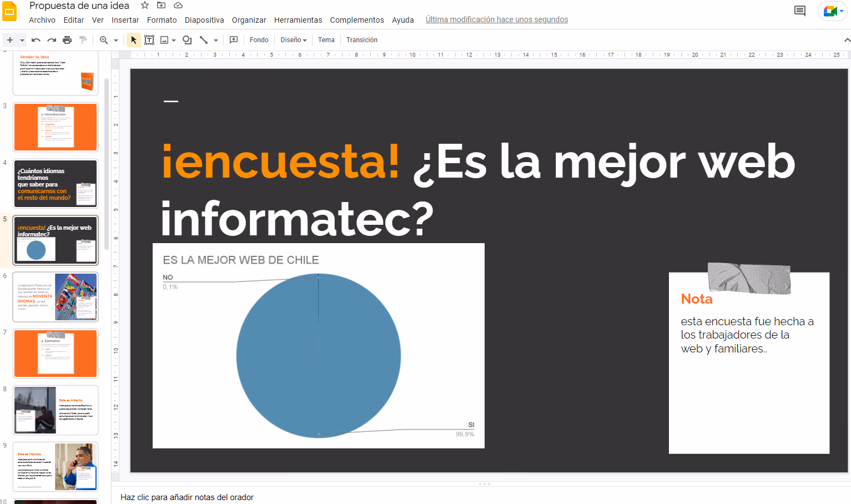The height and width of the screenshot is (504, 851).
Task: Insert an image from toolbar
Action: (x=164, y=40)
